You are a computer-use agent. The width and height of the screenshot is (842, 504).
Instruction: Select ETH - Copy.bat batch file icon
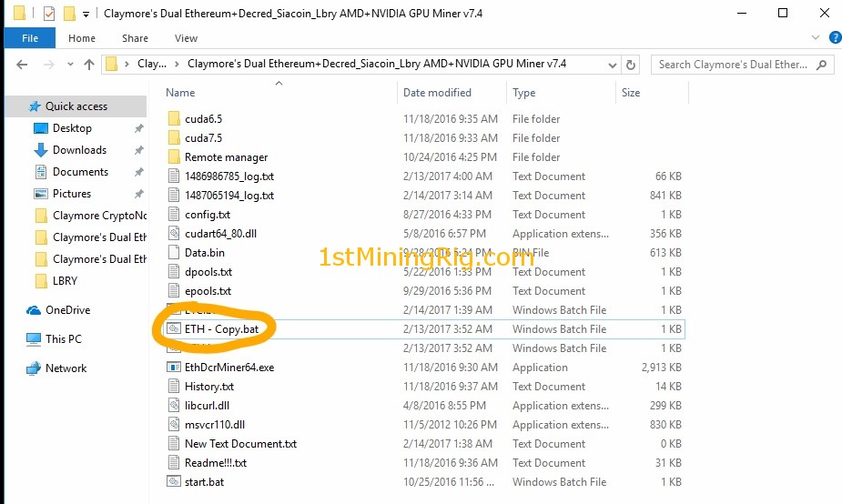174,329
